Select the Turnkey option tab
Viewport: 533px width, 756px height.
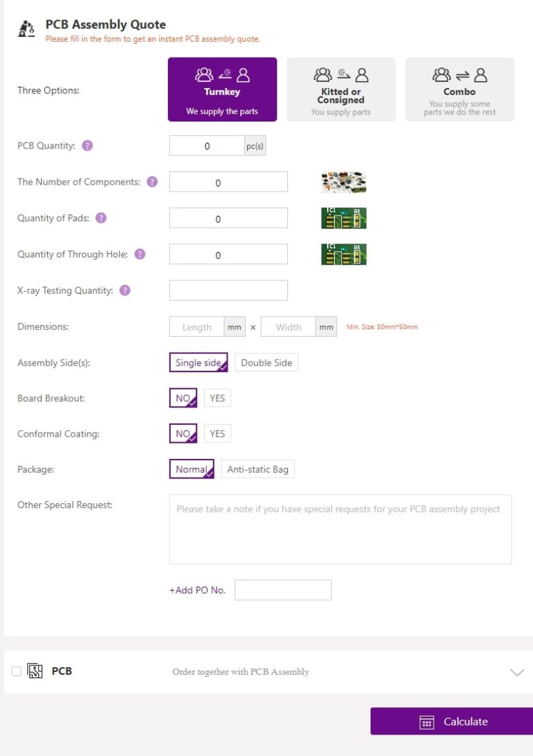click(222, 90)
